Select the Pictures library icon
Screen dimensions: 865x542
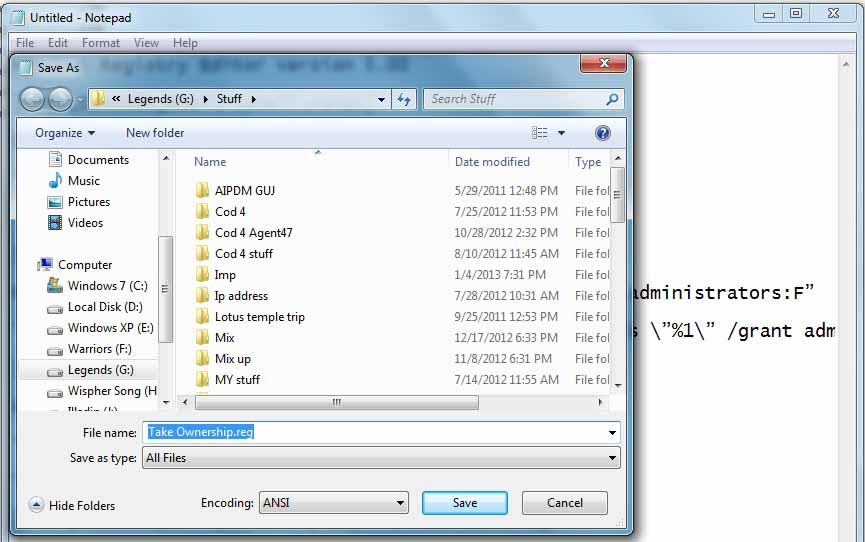(55, 202)
